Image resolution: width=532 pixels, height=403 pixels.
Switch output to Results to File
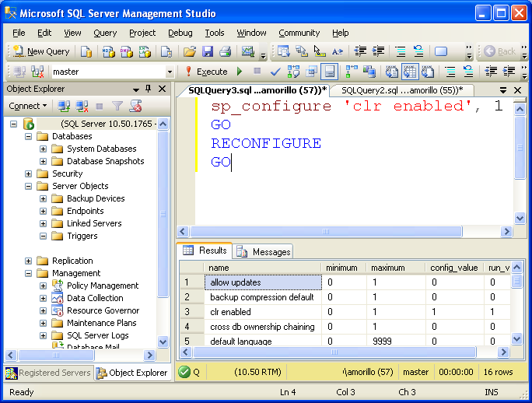[428, 72]
